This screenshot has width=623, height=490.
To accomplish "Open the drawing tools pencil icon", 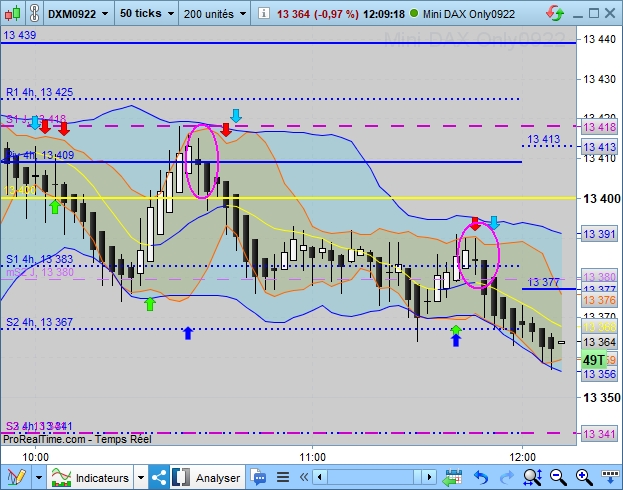I will (16, 477).
